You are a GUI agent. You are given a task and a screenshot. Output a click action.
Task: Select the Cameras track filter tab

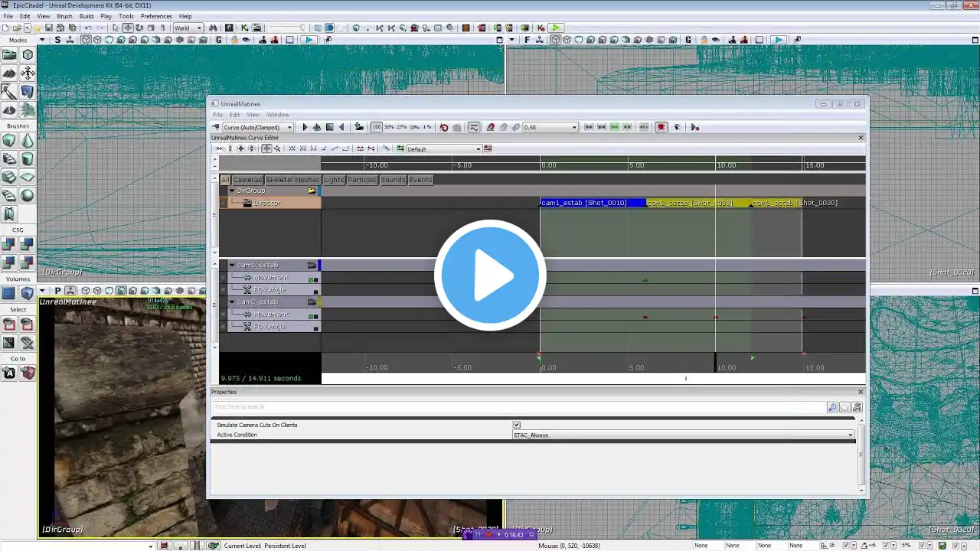click(247, 180)
